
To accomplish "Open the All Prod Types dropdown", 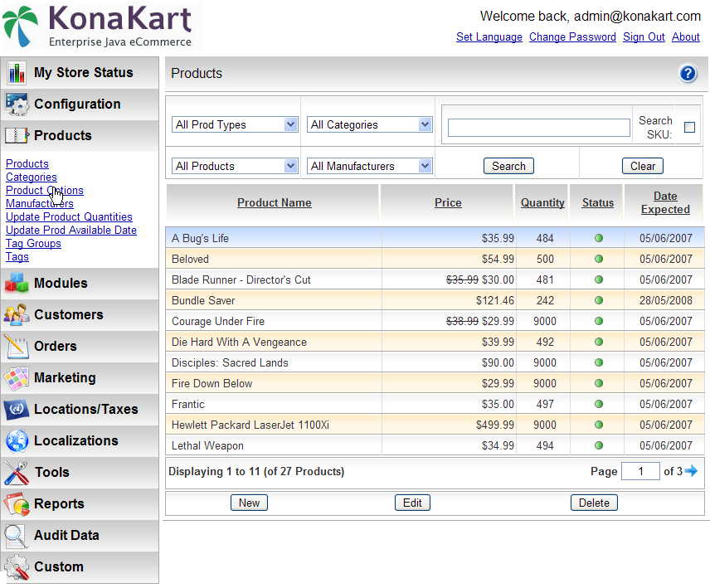I will [x=236, y=124].
